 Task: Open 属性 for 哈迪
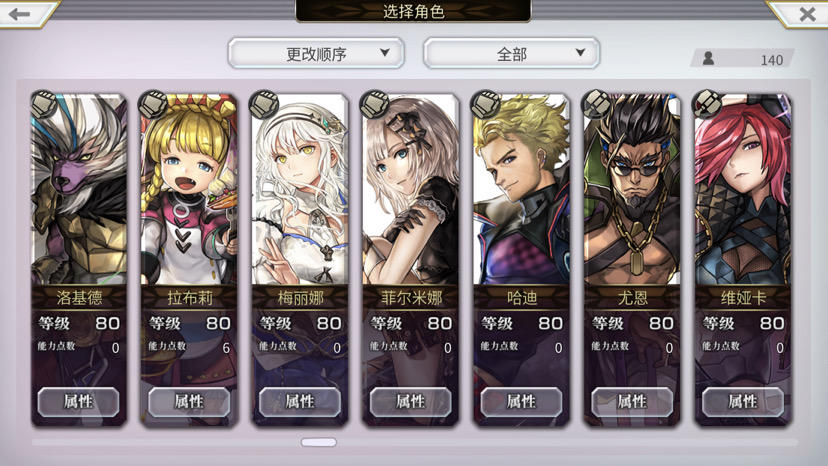tap(521, 402)
